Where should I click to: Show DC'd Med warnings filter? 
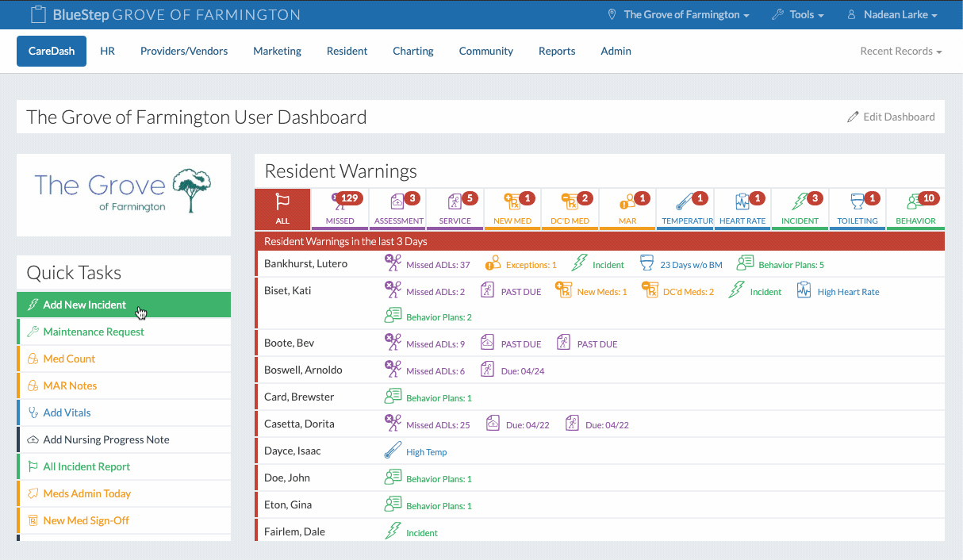570,203
